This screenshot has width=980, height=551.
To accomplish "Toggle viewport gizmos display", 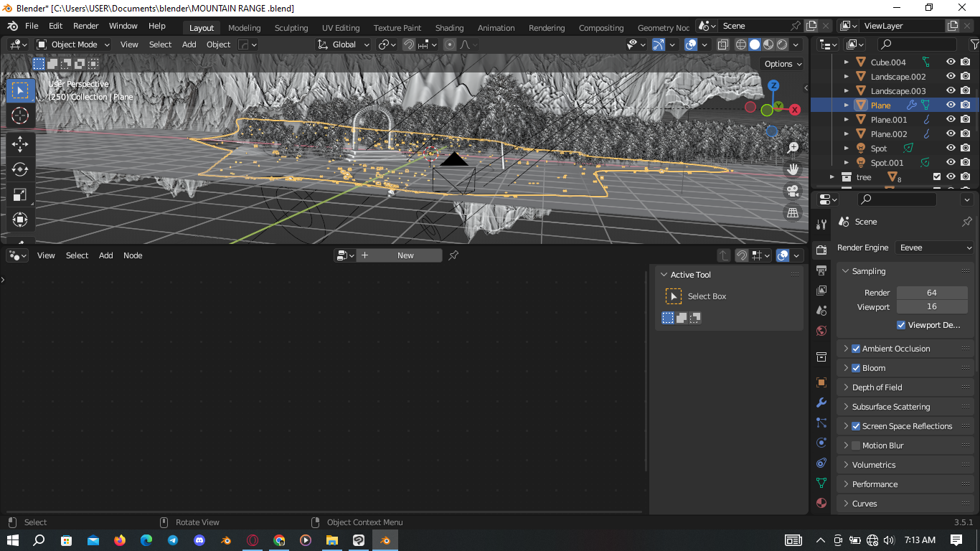I will (659, 44).
